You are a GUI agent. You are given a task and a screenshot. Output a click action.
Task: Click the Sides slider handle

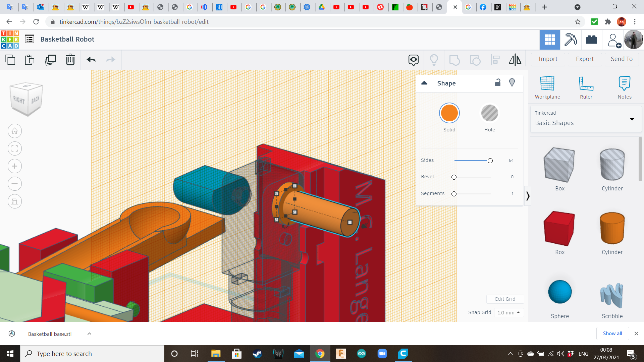click(490, 161)
